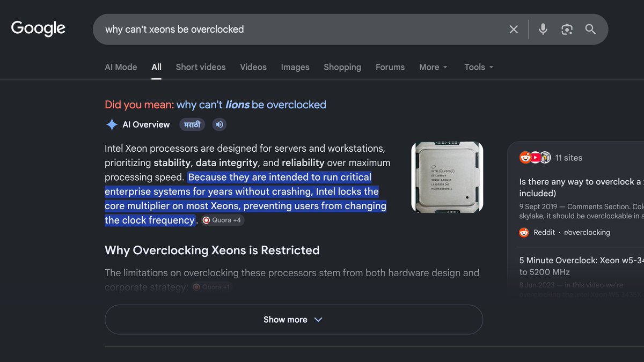The width and height of the screenshot is (644, 362).
Task: Open 'Is there any way to overclock' result
Action: pyautogui.click(x=581, y=187)
